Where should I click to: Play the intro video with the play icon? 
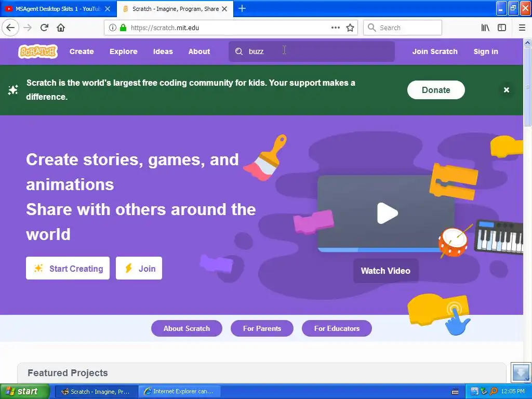pos(387,213)
